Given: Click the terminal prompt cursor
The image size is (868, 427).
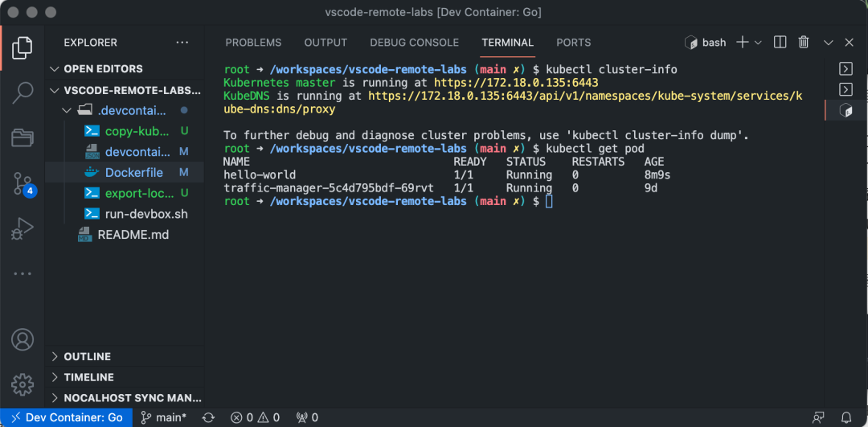Looking at the screenshot, I should [x=549, y=202].
